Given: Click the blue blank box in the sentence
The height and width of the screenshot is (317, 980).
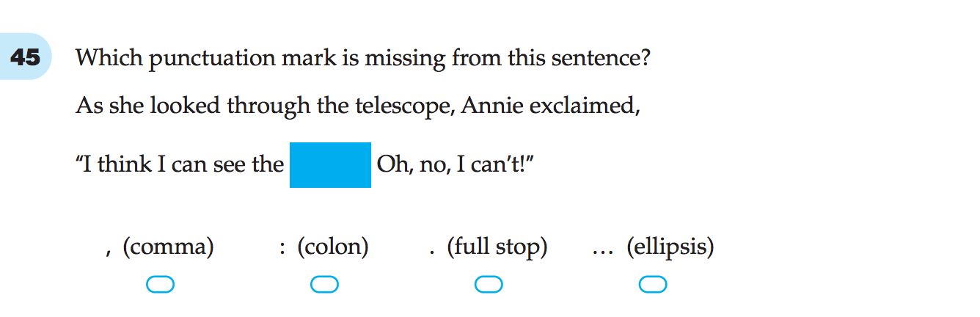Looking at the screenshot, I should [330, 165].
